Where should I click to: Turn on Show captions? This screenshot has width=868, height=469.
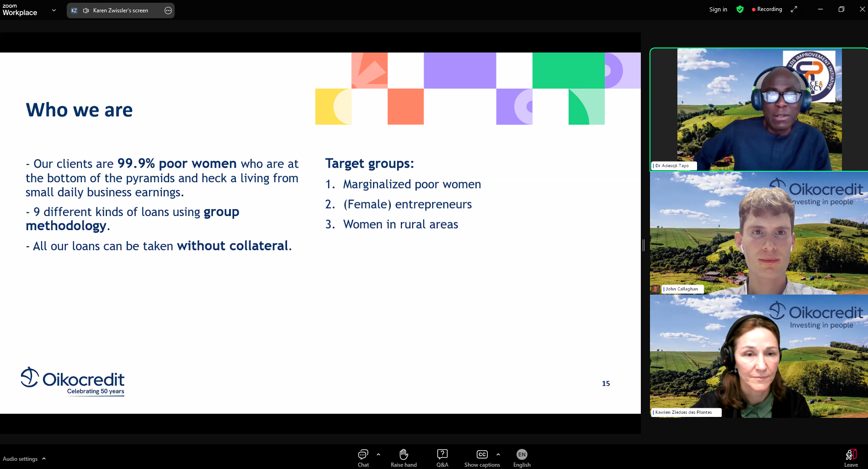(x=482, y=458)
